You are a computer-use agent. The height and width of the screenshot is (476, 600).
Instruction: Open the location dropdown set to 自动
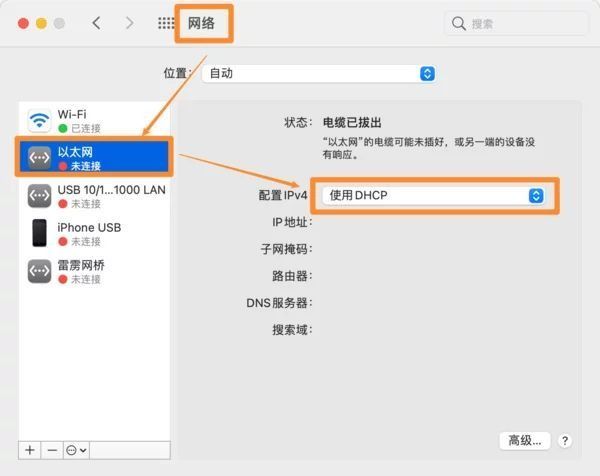pyautogui.click(x=319, y=73)
